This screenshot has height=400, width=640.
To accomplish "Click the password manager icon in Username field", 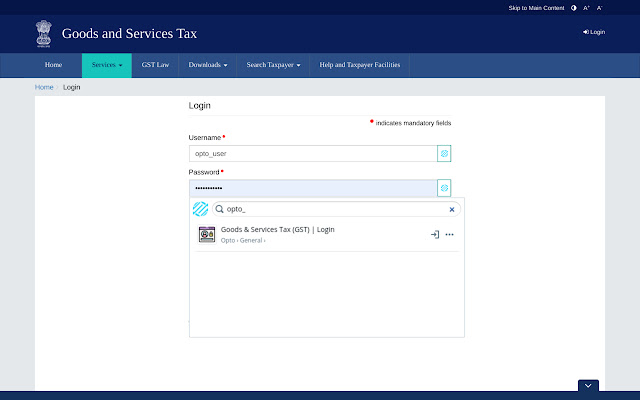I will tap(444, 154).
